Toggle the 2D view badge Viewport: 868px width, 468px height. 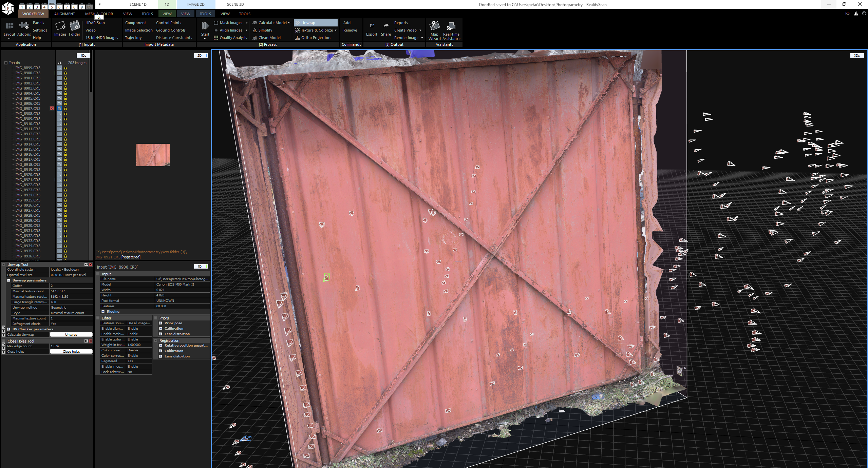[200, 55]
